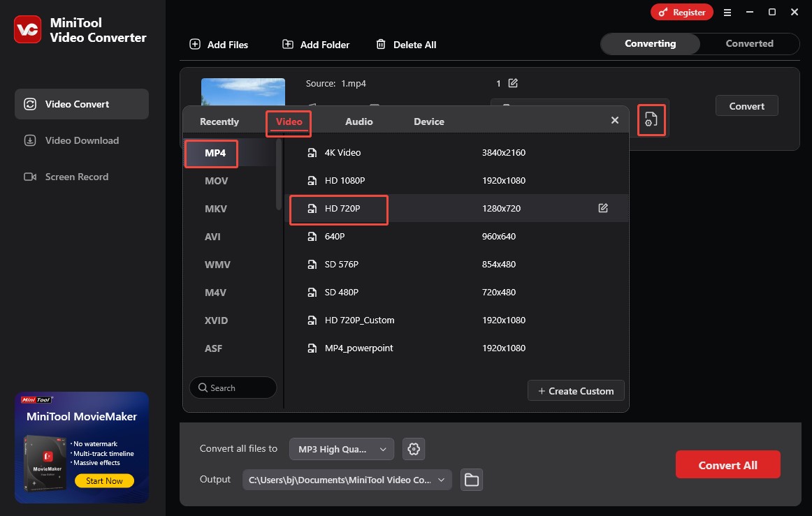
Task: Choose the HD 1080P preset
Action: [x=457, y=181]
